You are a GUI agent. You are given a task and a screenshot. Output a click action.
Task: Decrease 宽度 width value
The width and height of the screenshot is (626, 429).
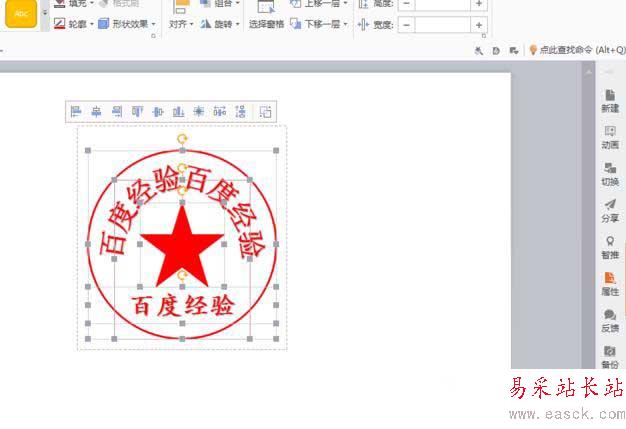tap(406, 25)
